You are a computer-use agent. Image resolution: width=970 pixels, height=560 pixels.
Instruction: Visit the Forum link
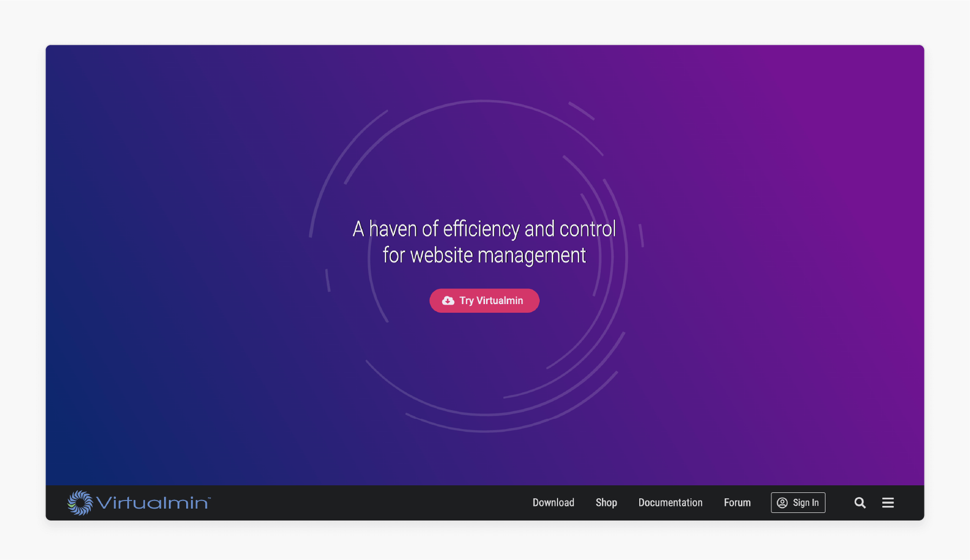click(737, 503)
